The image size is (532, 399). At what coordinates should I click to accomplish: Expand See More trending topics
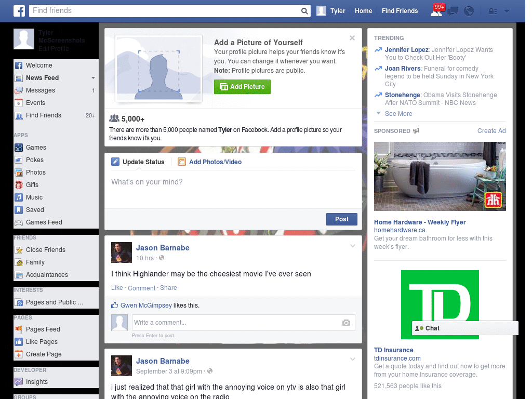[x=398, y=114]
